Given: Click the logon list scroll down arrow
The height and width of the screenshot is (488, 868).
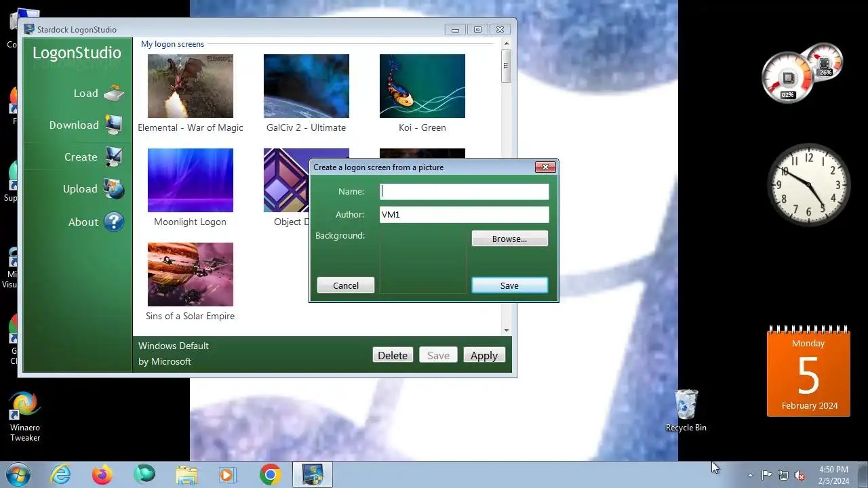Looking at the screenshot, I should 507,330.
